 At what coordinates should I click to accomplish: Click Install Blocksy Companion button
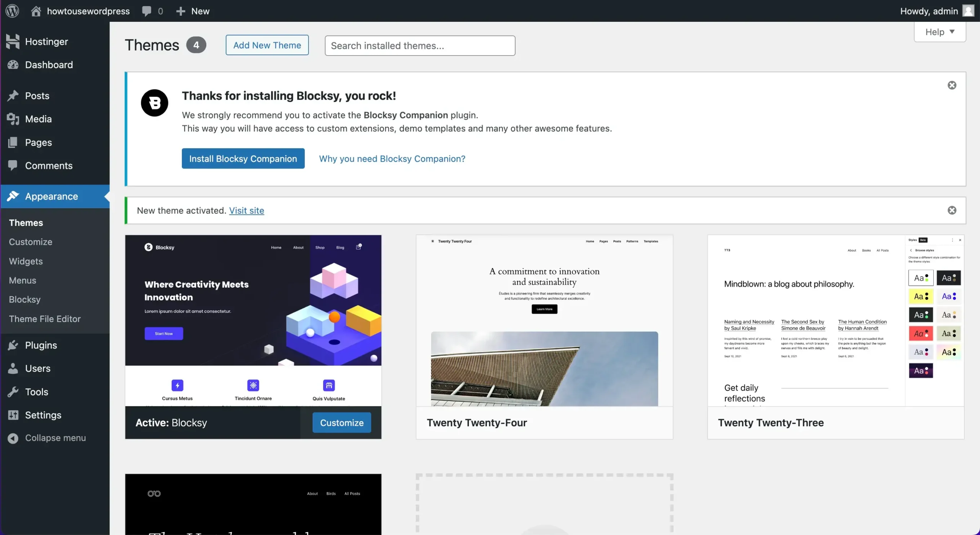pyautogui.click(x=243, y=159)
